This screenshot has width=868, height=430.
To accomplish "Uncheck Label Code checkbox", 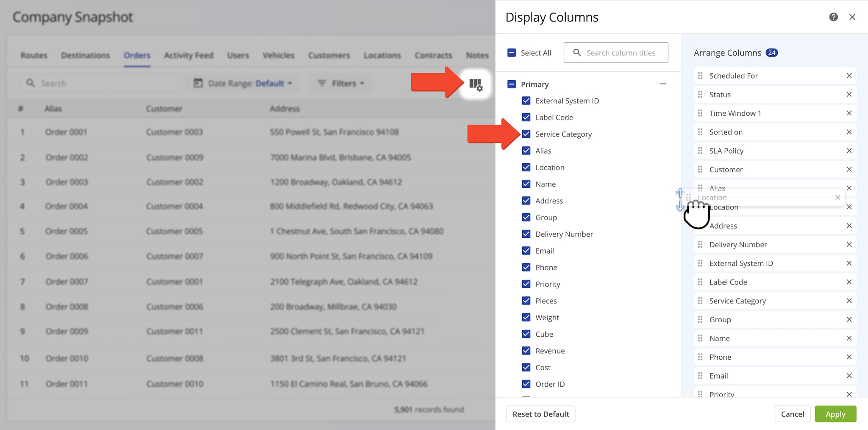I will click(526, 117).
